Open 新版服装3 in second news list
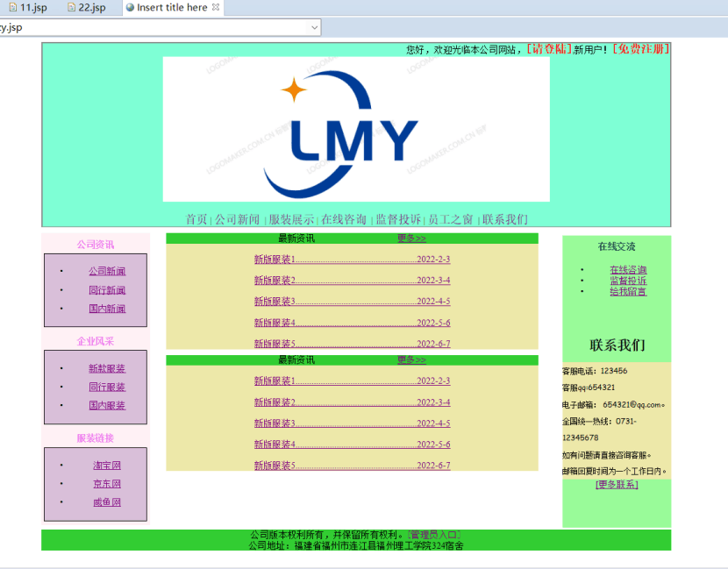Screen dimensions: 728x569 coord(352,423)
